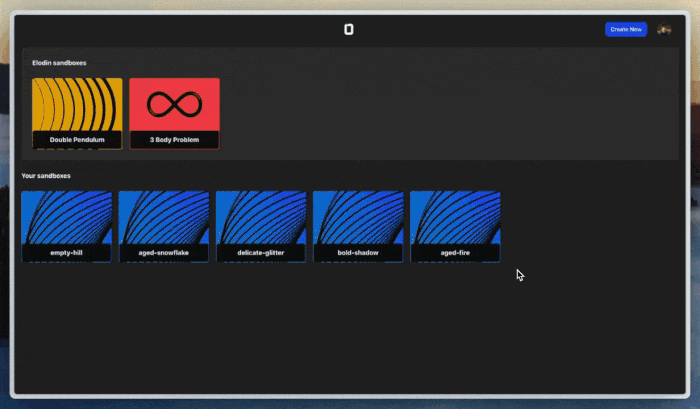
Task: Click the Your sandboxes section heading
Action: 46,176
